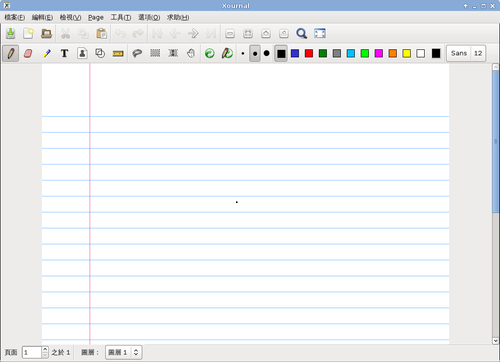Image resolution: width=500 pixels, height=362 pixels.
Task: Pick the blue color swatch
Action: click(x=295, y=53)
